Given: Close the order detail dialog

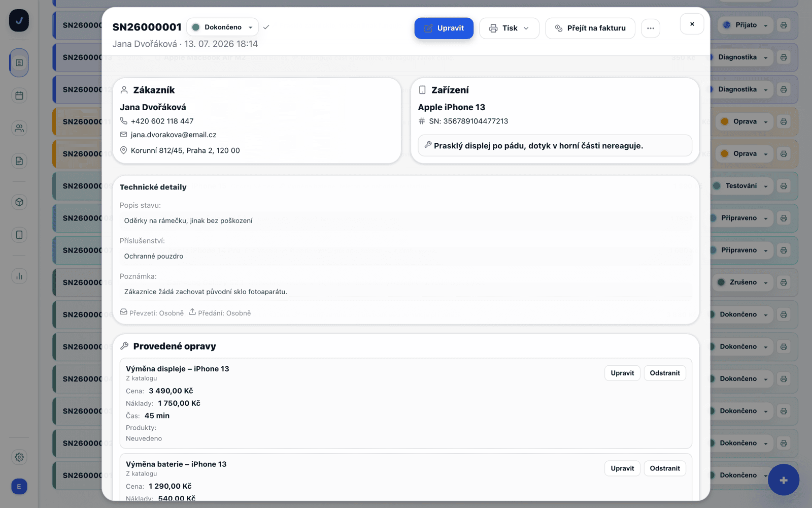Looking at the screenshot, I should pos(692,24).
